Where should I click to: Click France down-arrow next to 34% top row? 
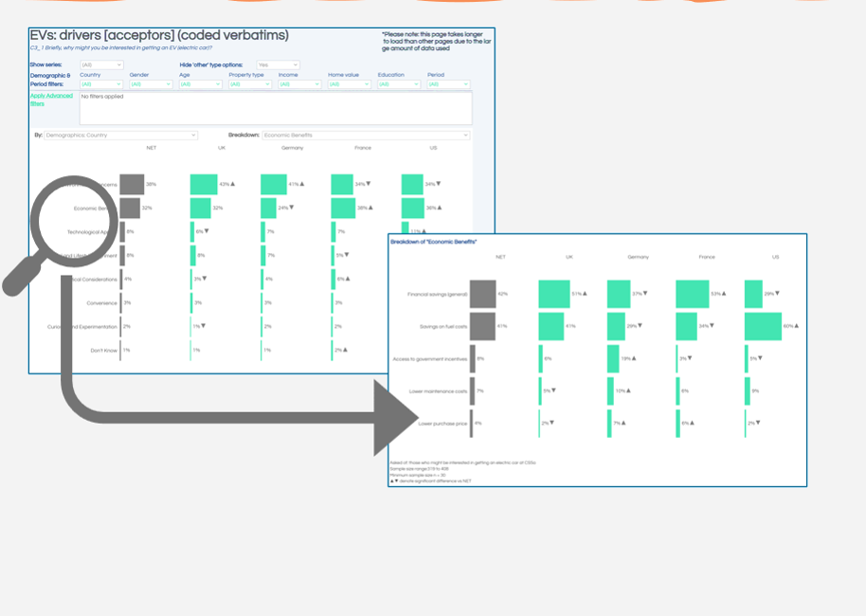(x=369, y=184)
